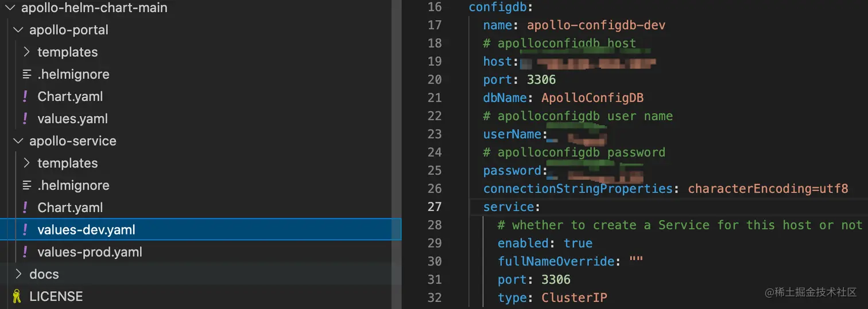Open values-dev.yaml file
868x309 pixels.
(87, 230)
